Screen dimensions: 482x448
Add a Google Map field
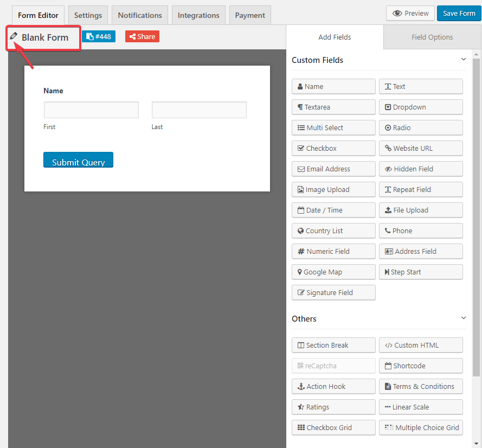(x=333, y=272)
